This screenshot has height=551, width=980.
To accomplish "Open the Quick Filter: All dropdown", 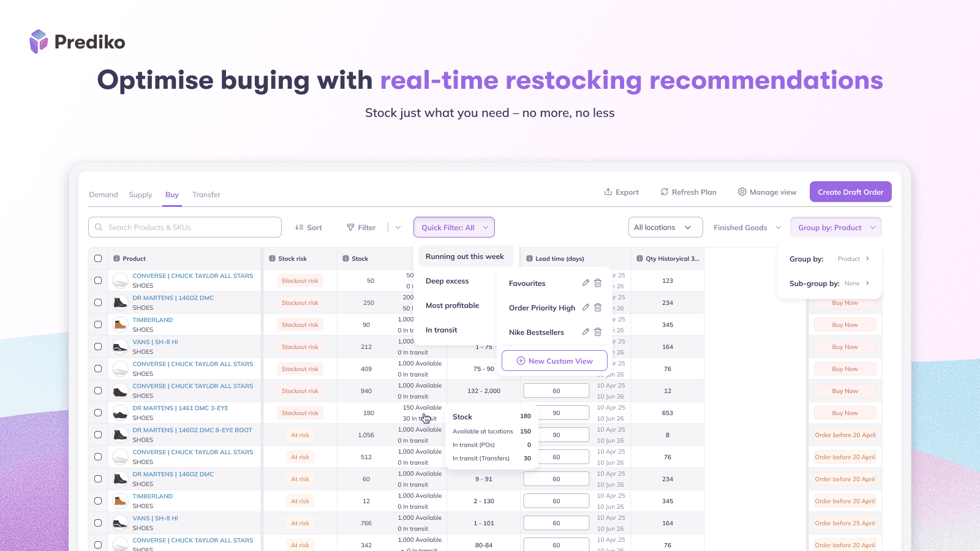I will click(x=454, y=227).
